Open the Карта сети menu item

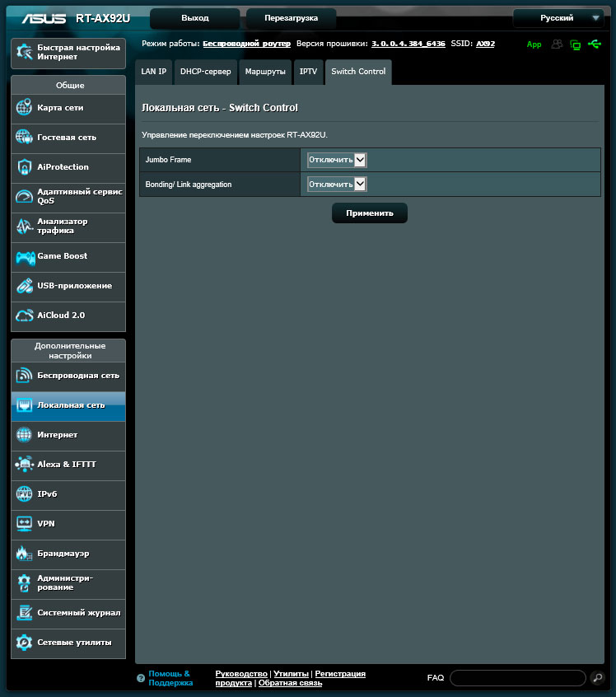68,108
